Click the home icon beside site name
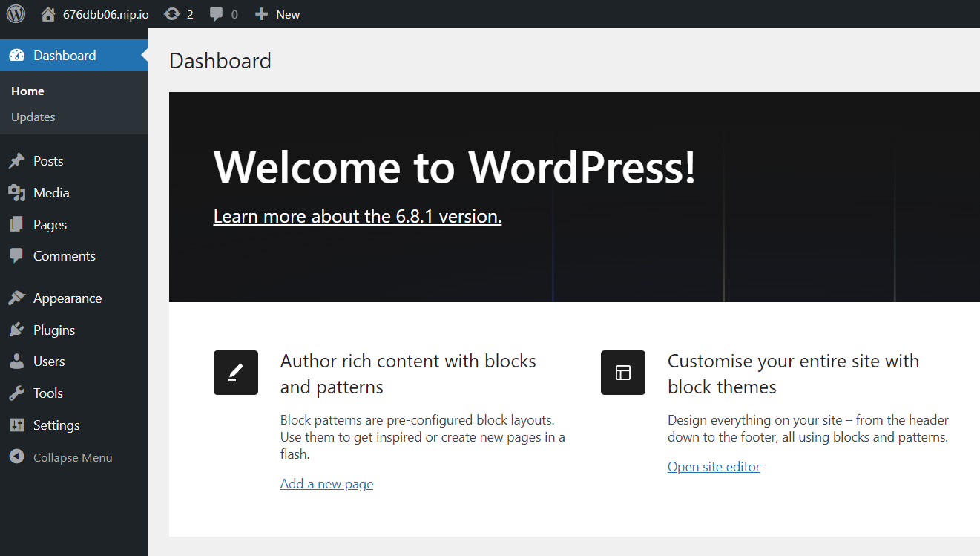The height and width of the screenshot is (556, 980). [48, 14]
